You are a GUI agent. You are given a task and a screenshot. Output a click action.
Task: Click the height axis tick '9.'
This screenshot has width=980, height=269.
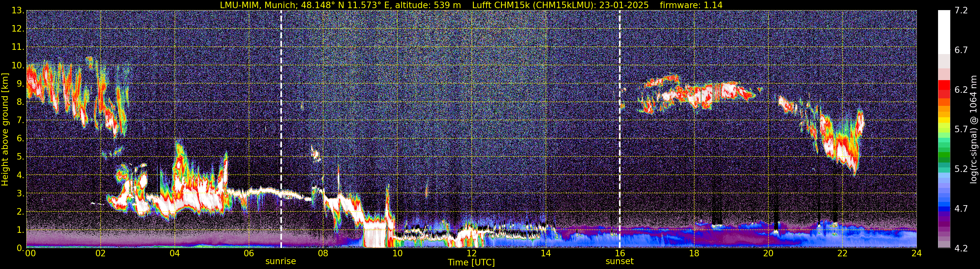click(20, 84)
